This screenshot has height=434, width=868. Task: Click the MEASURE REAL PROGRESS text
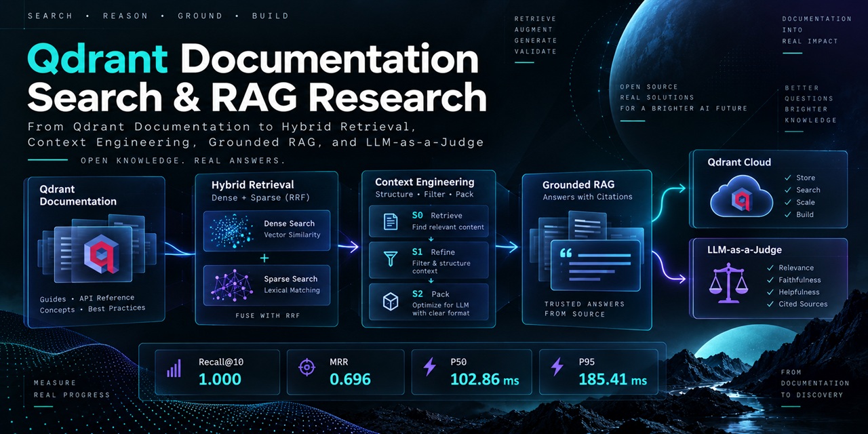(71, 389)
